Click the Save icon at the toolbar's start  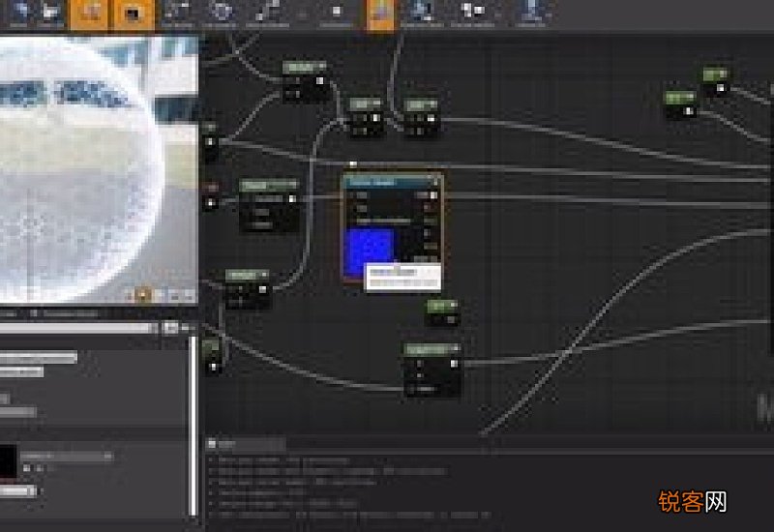(19, 13)
